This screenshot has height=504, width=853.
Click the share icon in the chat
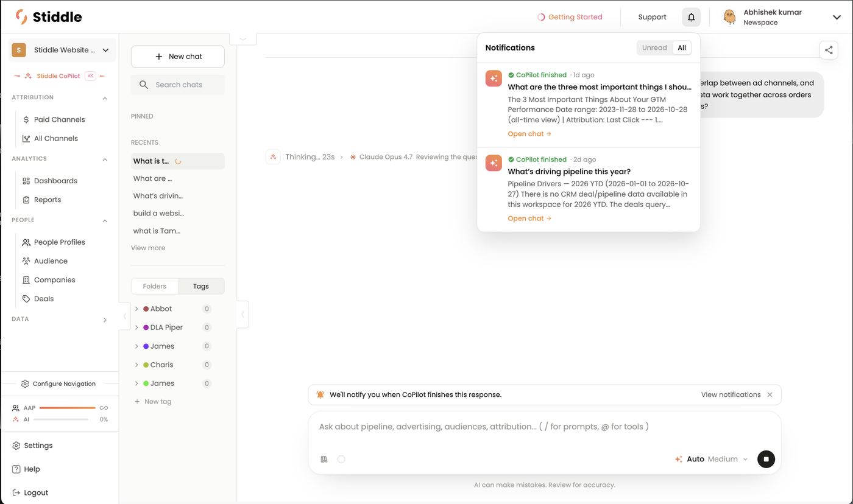pyautogui.click(x=829, y=51)
